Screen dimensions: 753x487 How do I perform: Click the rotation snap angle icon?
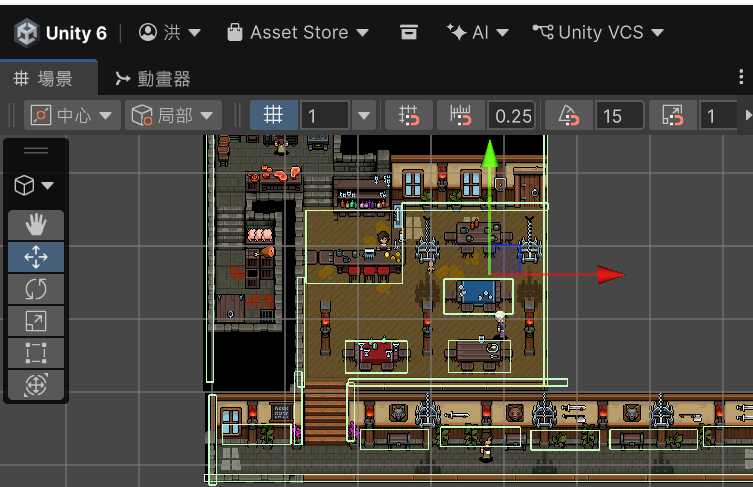pos(569,116)
